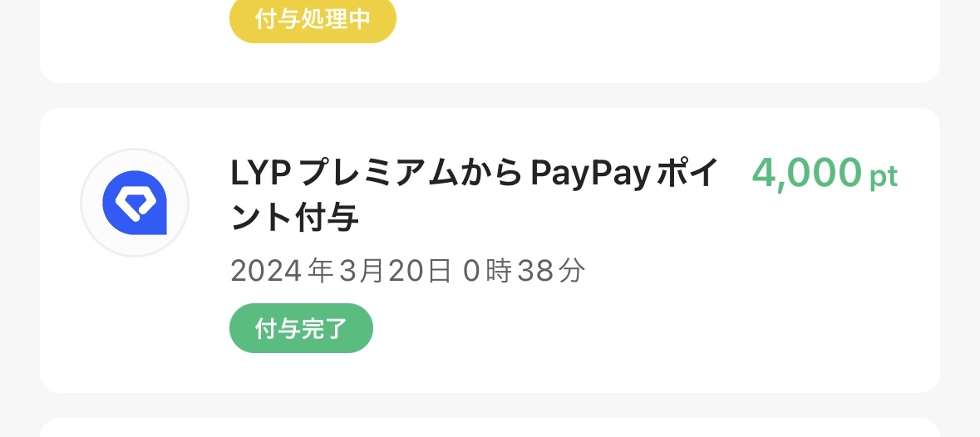Tap the gray gap above the LYP card

pyautogui.click(x=490, y=96)
